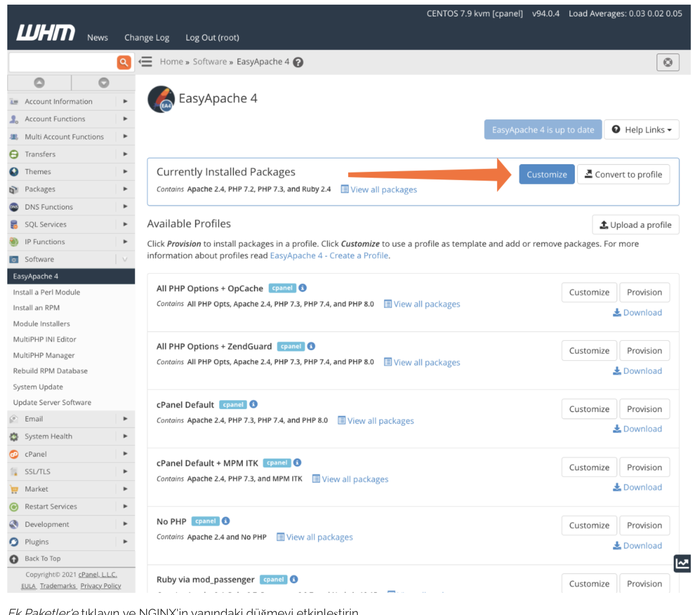The image size is (700, 615).
Task: Download the All PHP Options + OpCache profile
Action: (x=637, y=312)
